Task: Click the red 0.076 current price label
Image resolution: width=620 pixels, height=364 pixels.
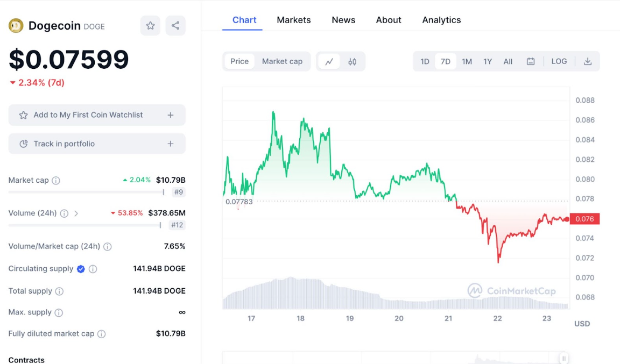Action: (584, 219)
